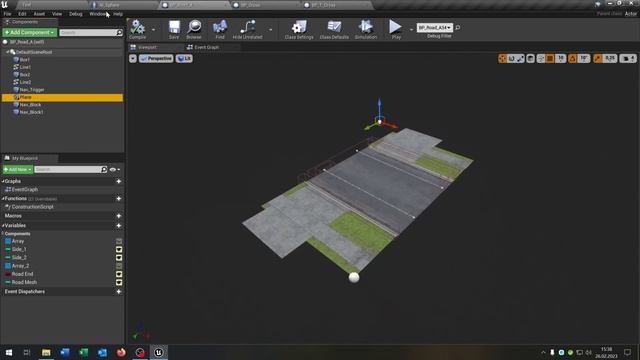The image size is (640, 360).
Task: Select rotate gizmo mode in viewport
Action: tap(511, 59)
